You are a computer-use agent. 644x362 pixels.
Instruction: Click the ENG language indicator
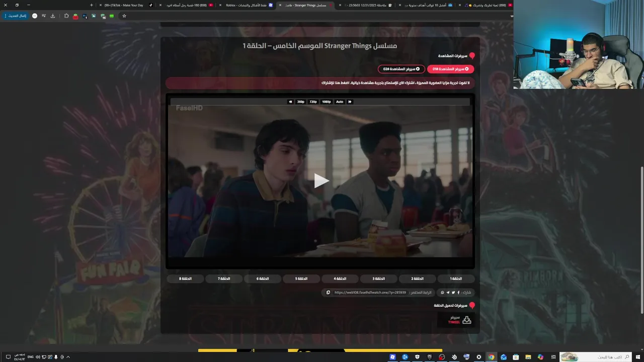30,357
